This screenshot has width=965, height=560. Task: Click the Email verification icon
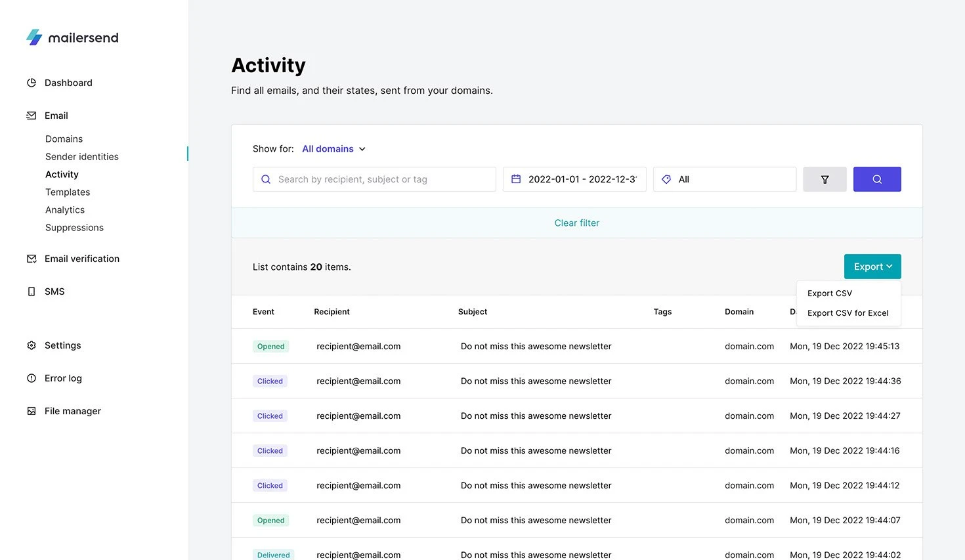32,259
